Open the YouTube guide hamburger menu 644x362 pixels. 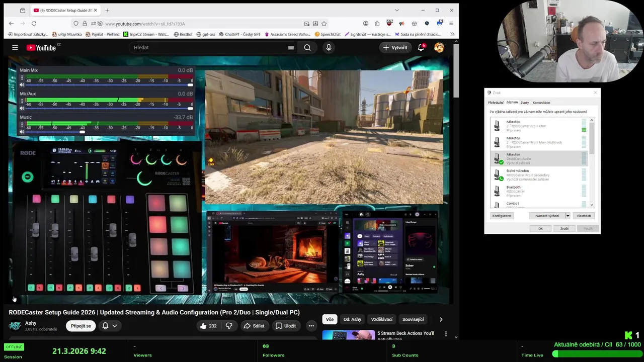(x=15, y=47)
